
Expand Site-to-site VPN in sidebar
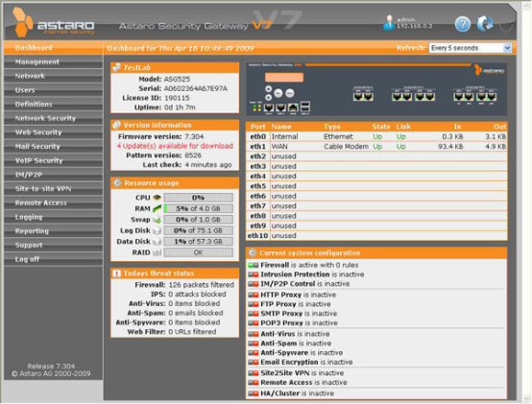coord(53,189)
